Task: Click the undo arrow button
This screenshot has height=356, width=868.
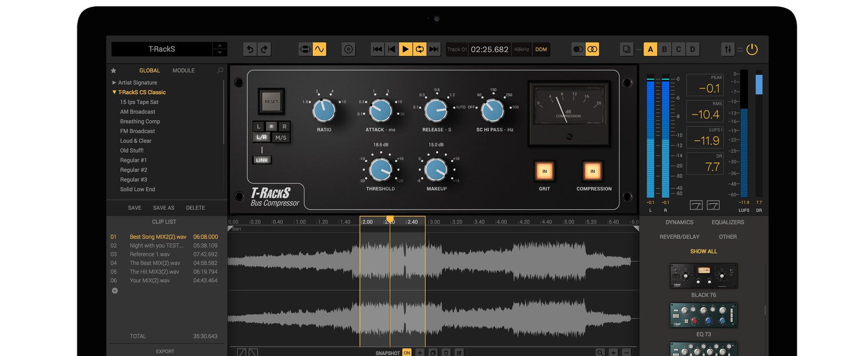Action: coord(250,49)
